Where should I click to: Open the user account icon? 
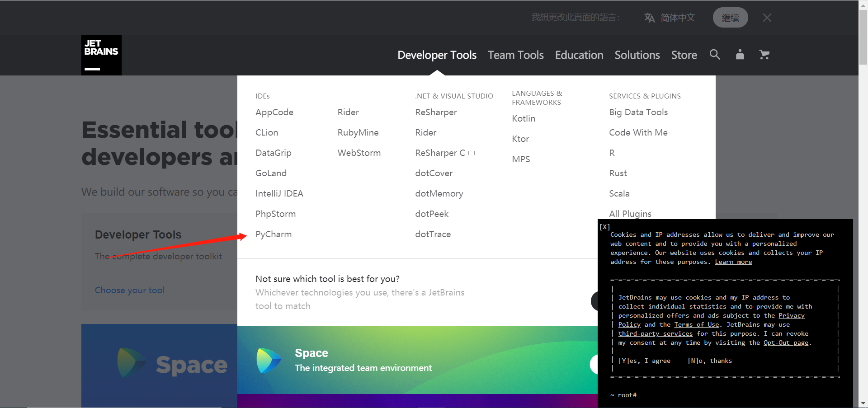click(740, 55)
